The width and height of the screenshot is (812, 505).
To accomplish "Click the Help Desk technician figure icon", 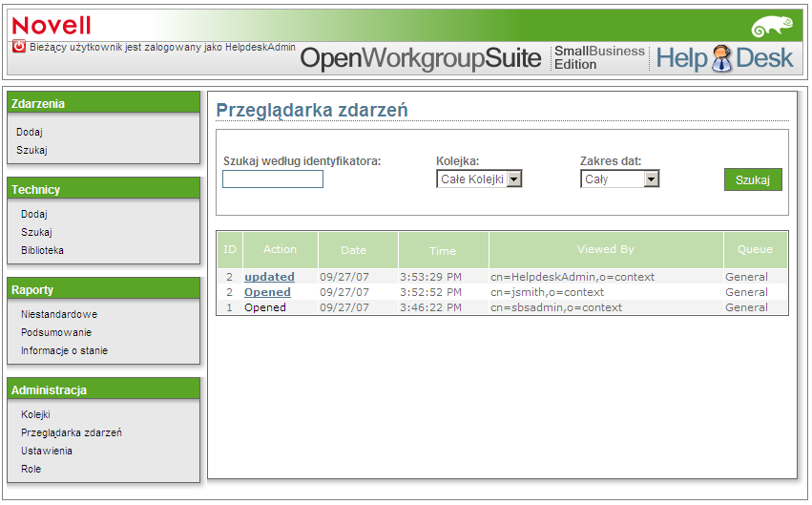I will click(x=721, y=58).
